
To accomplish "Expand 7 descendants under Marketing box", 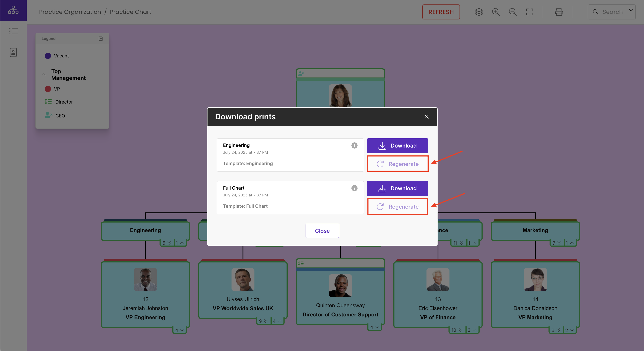I will click(x=557, y=243).
